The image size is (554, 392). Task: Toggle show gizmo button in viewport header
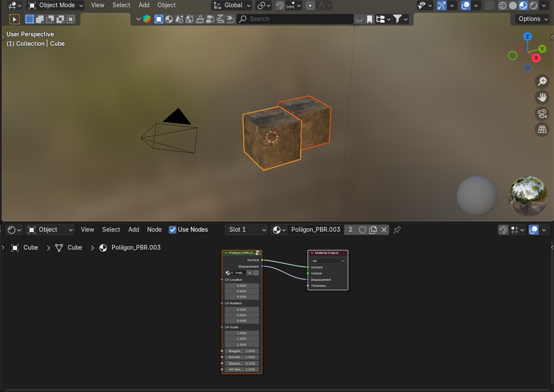[442, 6]
